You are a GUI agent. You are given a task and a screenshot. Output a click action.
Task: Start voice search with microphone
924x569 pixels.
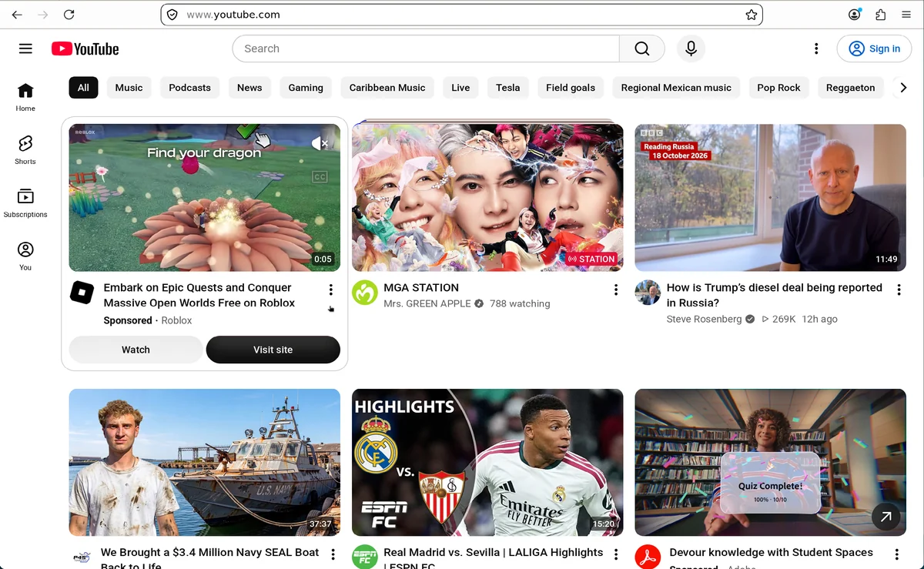[x=691, y=49]
